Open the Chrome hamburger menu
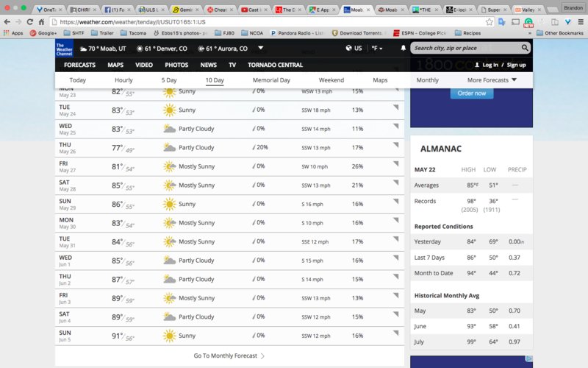The height and width of the screenshot is (368, 588). point(581,22)
